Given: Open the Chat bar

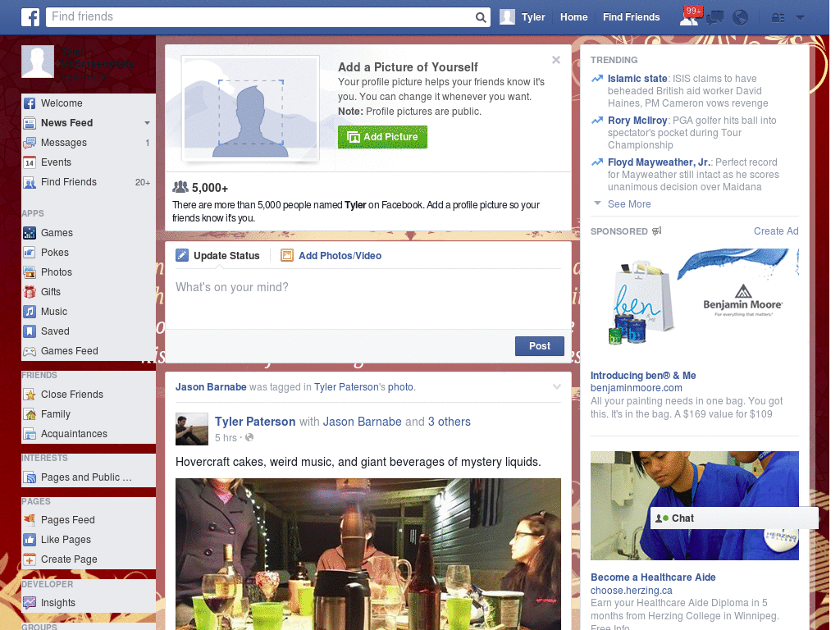Looking at the screenshot, I should coord(734,518).
